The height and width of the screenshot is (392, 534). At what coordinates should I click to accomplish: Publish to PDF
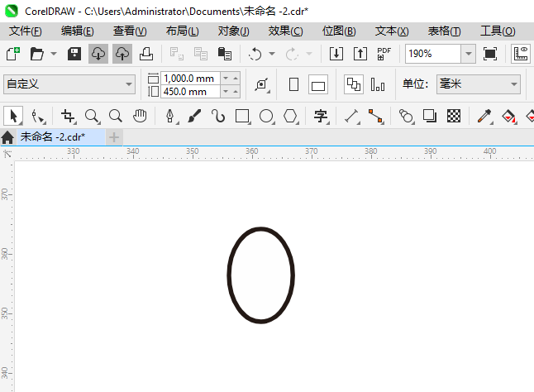384,54
